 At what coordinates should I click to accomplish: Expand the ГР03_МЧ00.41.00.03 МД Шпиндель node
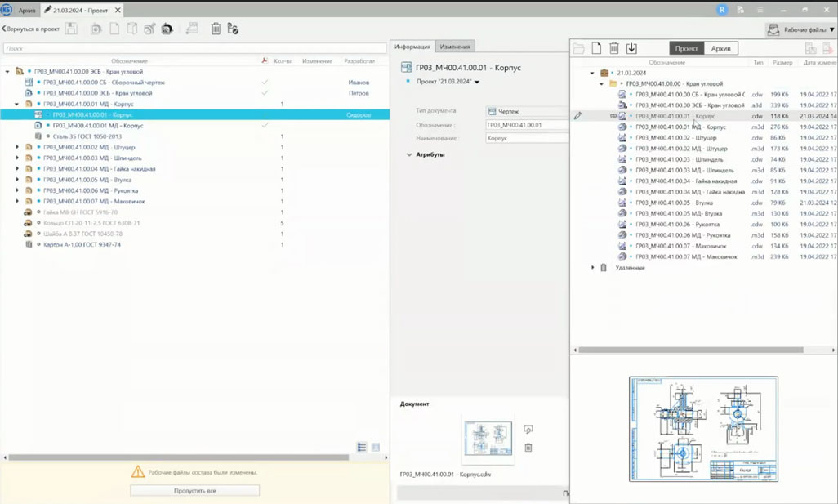[17, 158]
